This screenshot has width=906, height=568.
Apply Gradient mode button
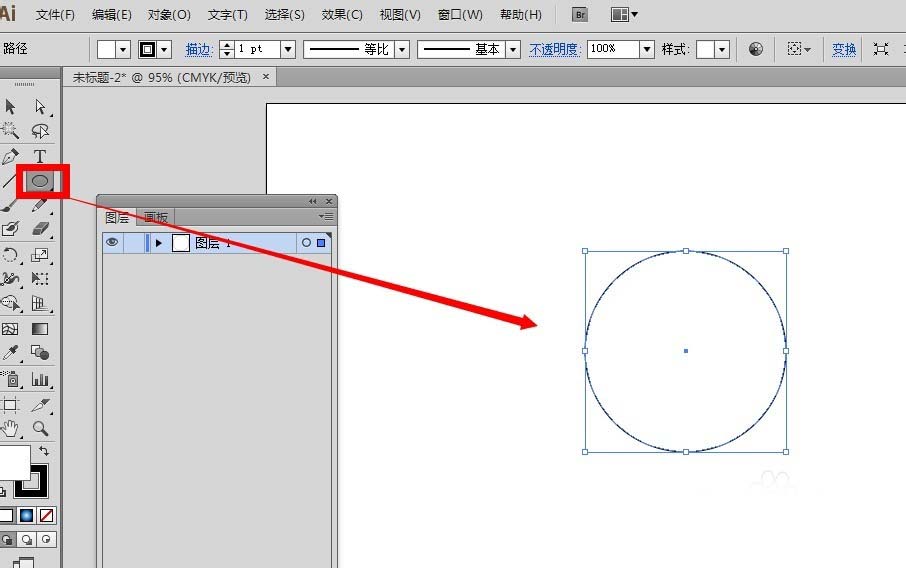[x=27, y=515]
